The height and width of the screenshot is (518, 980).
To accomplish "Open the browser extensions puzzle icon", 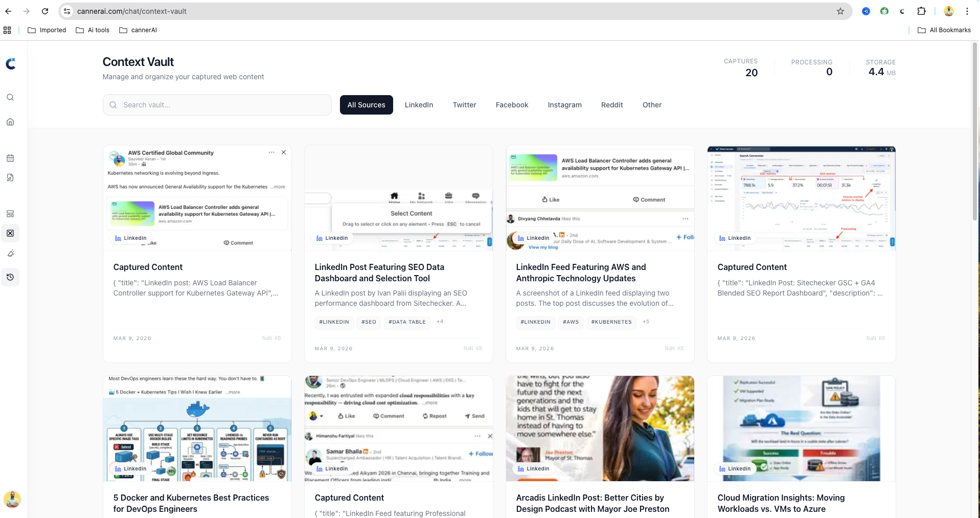I will (921, 11).
